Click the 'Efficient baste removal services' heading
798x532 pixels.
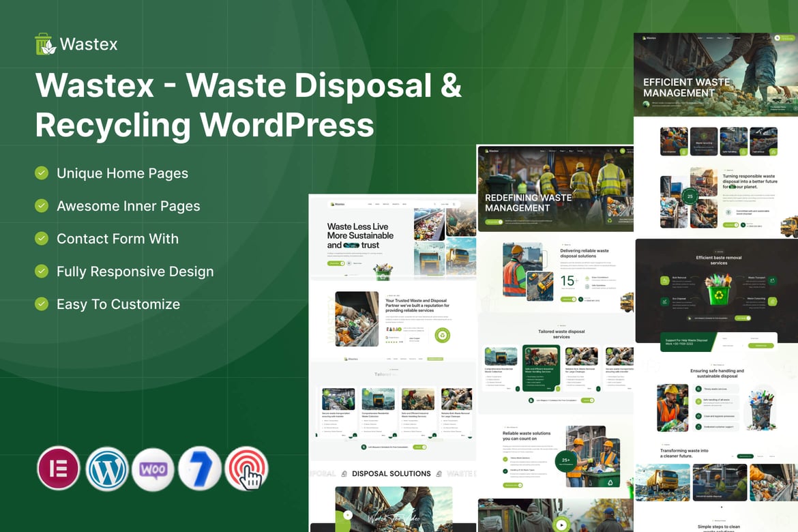719,260
